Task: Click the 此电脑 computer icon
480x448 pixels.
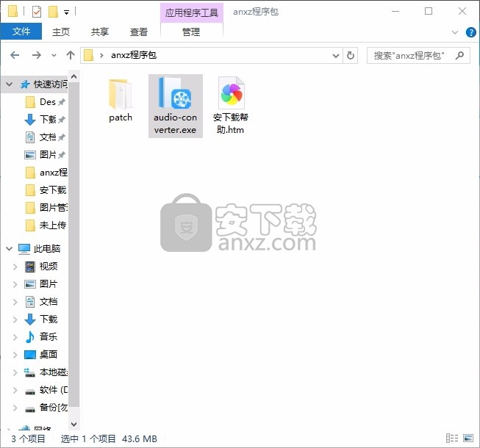Action: tap(24, 249)
